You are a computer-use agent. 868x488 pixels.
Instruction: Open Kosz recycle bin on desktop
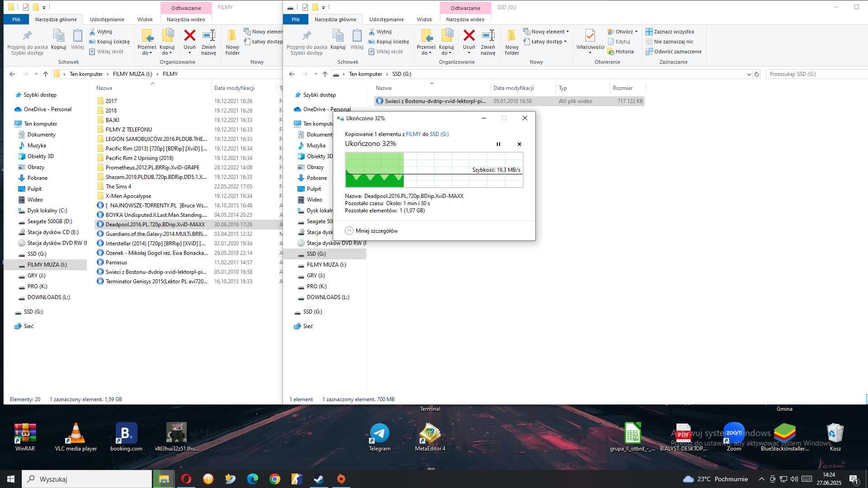click(835, 436)
